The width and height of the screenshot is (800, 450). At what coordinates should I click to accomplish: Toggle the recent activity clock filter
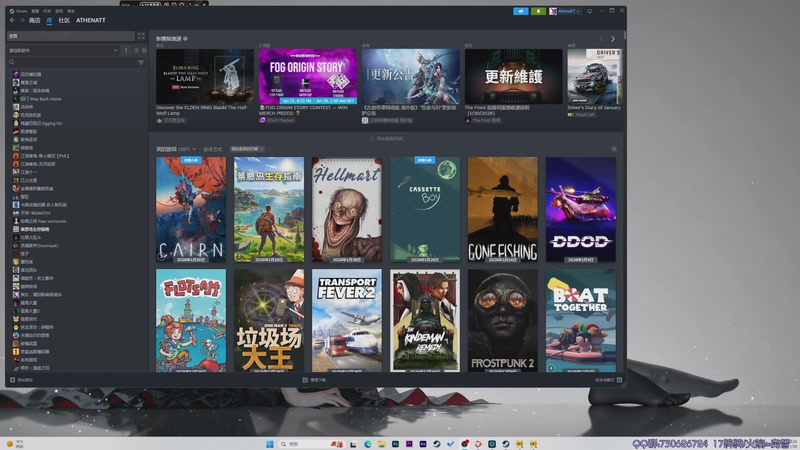click(136, 51)
